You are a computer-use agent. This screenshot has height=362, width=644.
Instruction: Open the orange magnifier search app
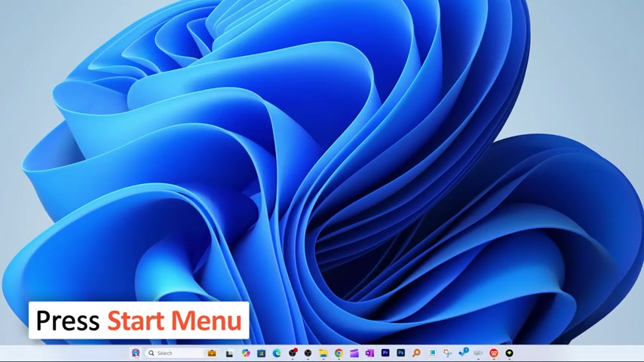[416, 353]
